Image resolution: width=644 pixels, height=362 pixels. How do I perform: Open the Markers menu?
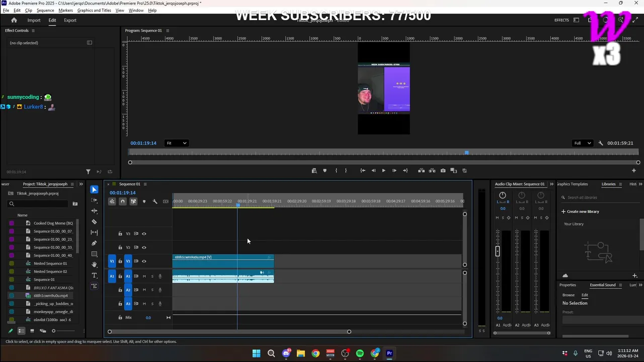(65, 10)
